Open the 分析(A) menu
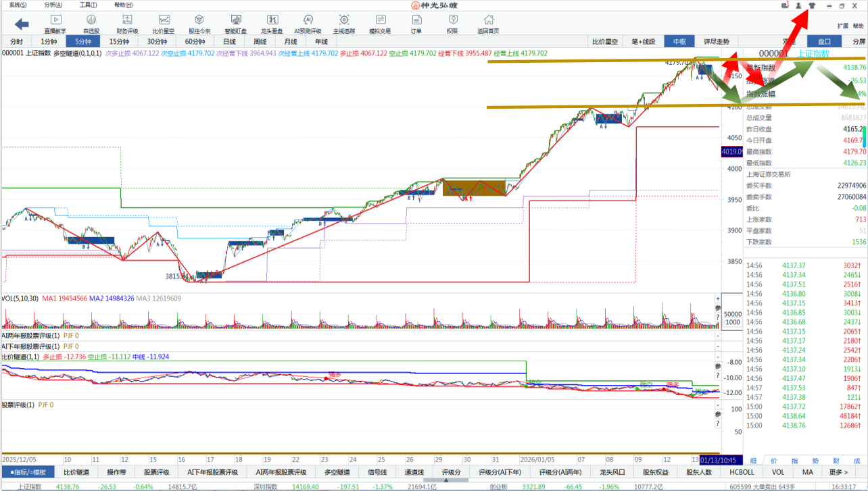868x491 pixels. tap(54, 5)
